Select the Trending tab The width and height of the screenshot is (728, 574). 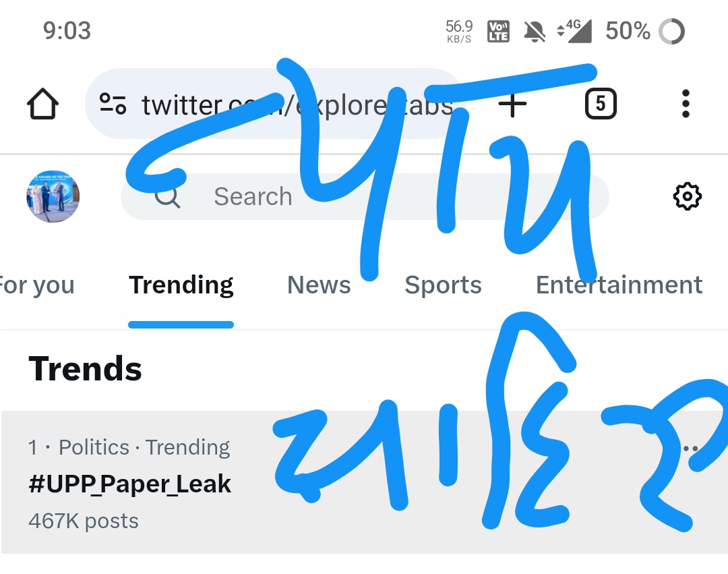coord(181,285)
